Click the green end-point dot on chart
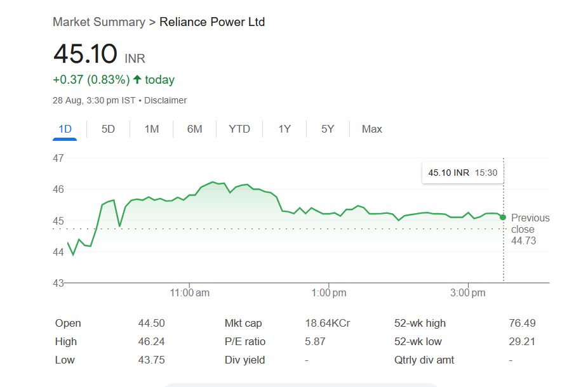This screenshot has height=387, width=588. pos(503,217)
